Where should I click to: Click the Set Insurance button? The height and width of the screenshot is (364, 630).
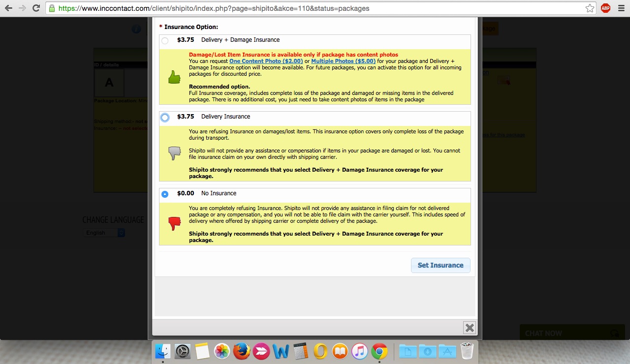tap(441, 265)
